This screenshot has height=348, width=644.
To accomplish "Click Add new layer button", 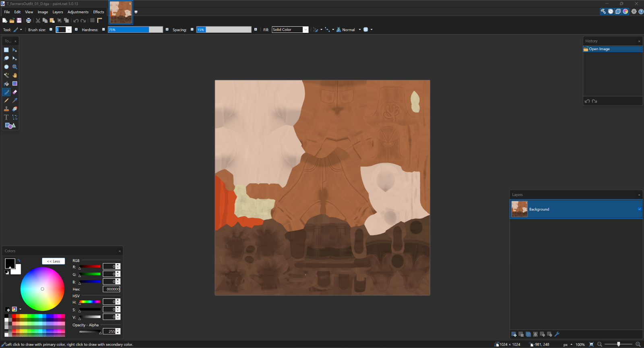I will tap(514, 334).
